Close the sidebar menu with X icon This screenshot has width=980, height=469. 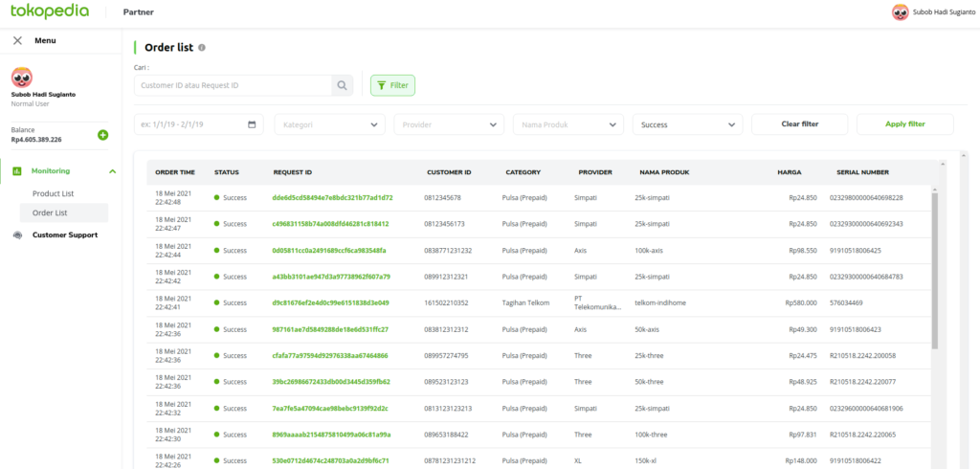point(17,40)
